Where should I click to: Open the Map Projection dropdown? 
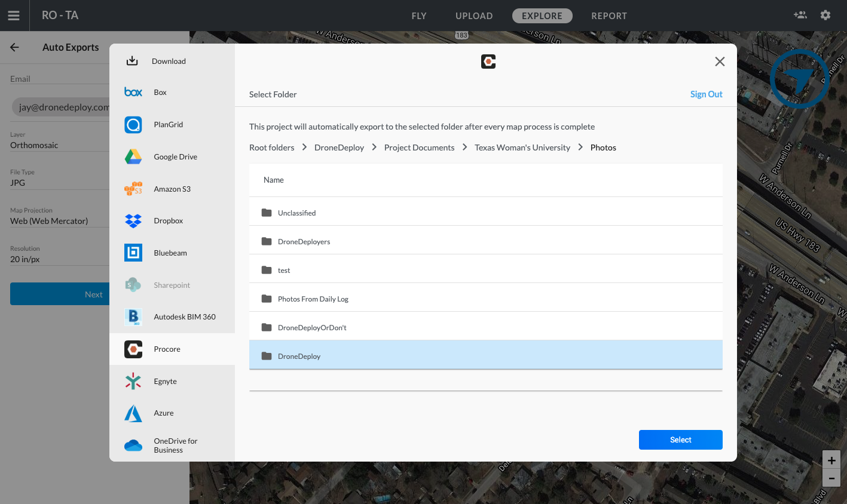tap(60, 221)
